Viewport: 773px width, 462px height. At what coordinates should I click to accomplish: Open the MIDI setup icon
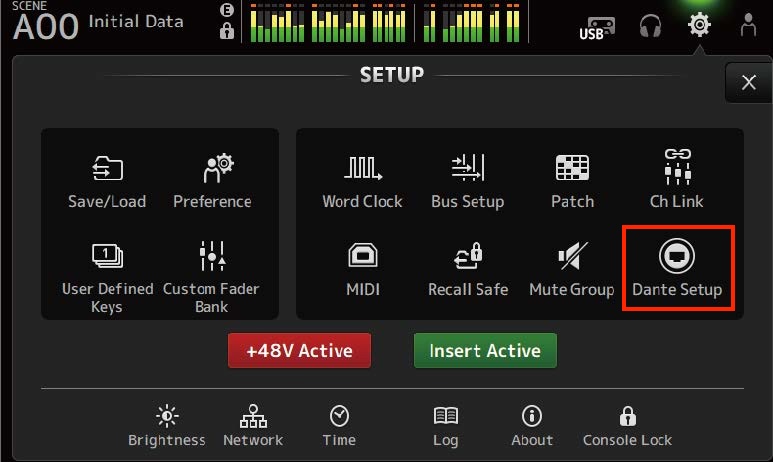coord(363,269)
